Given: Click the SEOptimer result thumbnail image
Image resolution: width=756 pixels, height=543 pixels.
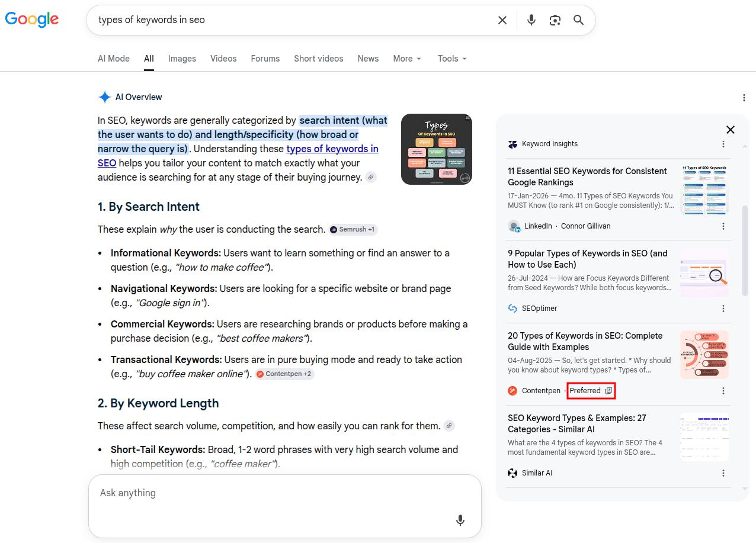Looking at the screenshot, I should point(704,272).
